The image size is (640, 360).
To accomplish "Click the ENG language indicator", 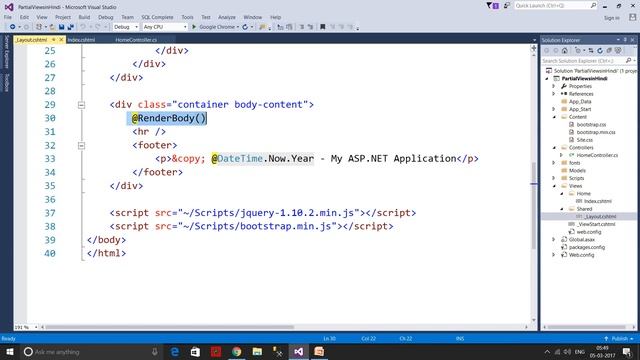I will click(580, 352).
